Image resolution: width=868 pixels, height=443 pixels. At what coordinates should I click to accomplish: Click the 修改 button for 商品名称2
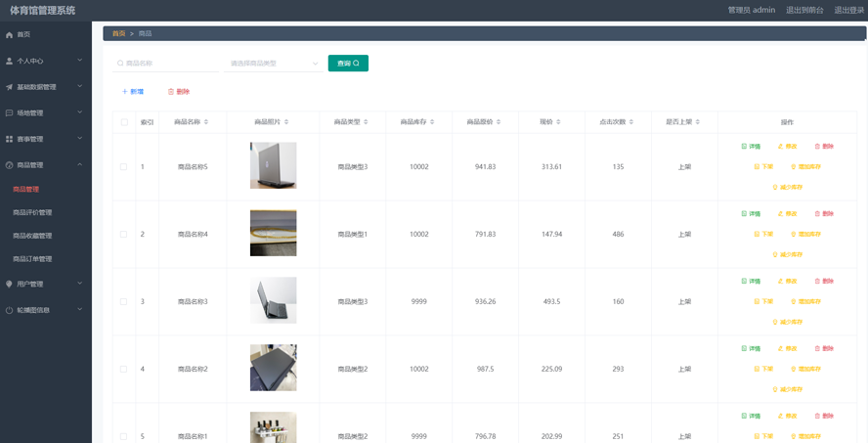point(787,349)
